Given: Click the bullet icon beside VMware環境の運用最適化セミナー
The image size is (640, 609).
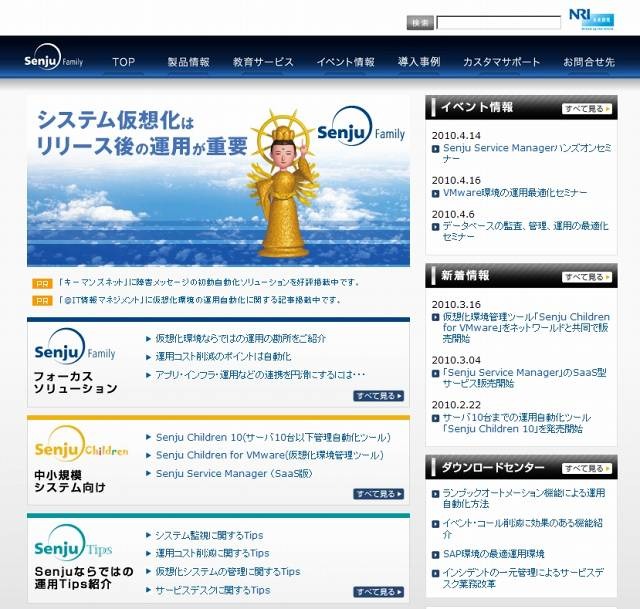Looking at the screenshot, I should point(436,193).
